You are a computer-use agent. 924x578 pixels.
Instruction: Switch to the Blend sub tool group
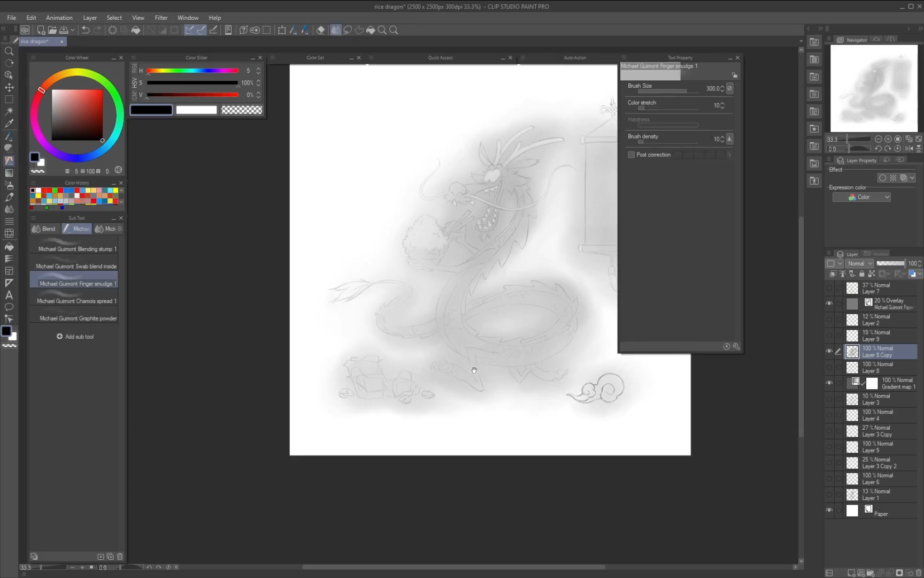pos(44,229)
